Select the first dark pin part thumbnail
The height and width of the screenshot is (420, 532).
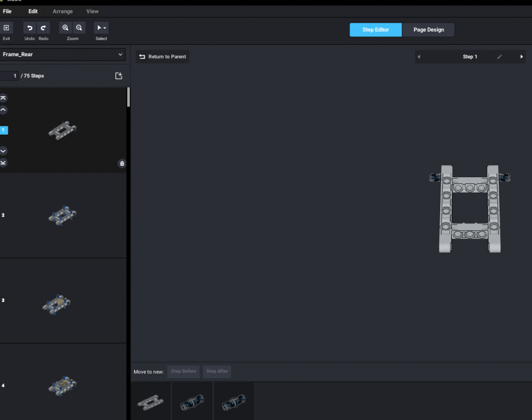click(192, 402)
